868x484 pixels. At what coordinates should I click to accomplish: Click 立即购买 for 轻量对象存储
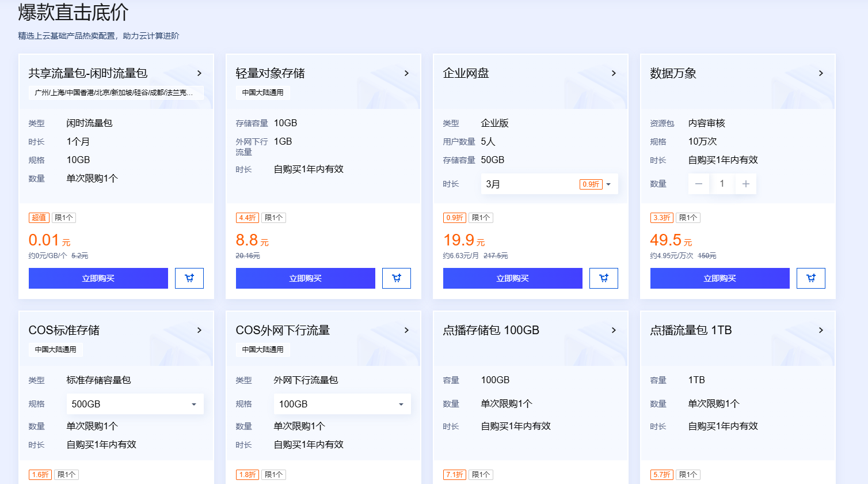pyautogui.click(x=306, y=278)
